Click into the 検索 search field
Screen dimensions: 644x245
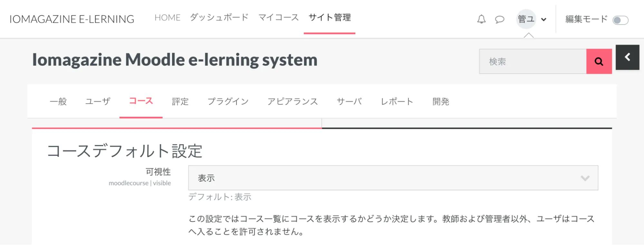click(x=533, y=61)
